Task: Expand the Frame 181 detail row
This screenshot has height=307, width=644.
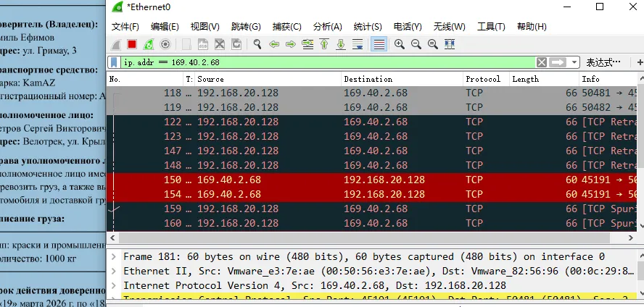Action: tap(114, 257)
